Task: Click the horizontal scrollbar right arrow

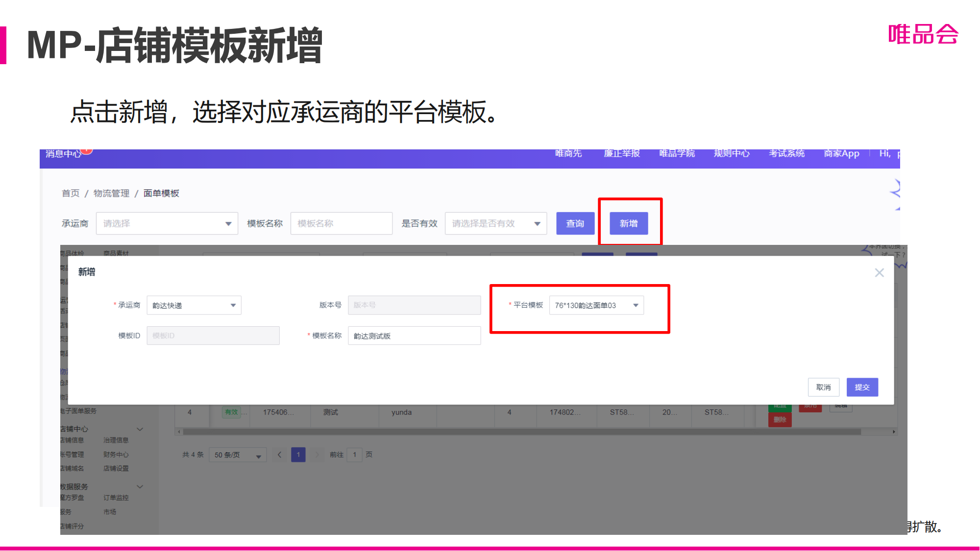Action: (x=894, y=431)
